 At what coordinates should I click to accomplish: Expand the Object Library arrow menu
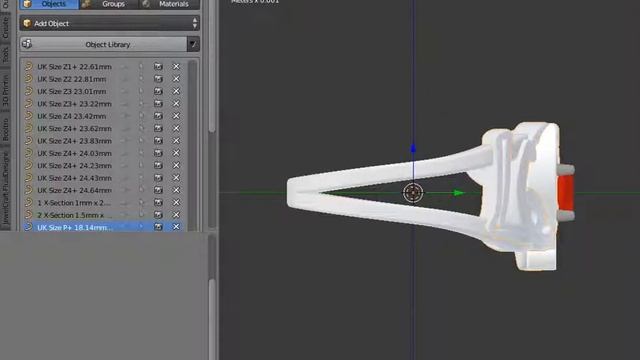click(193, 44)
